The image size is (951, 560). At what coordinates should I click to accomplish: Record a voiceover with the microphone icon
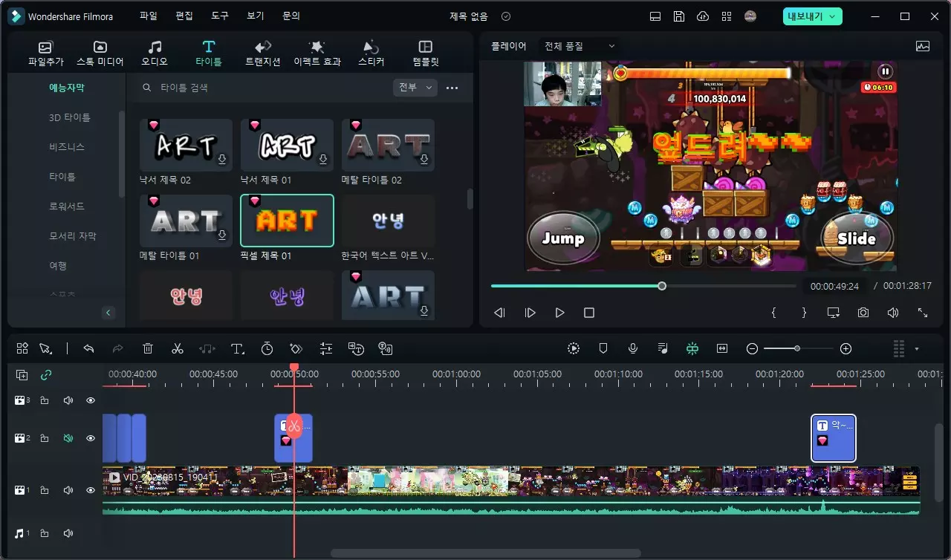[x=633, y=348]
